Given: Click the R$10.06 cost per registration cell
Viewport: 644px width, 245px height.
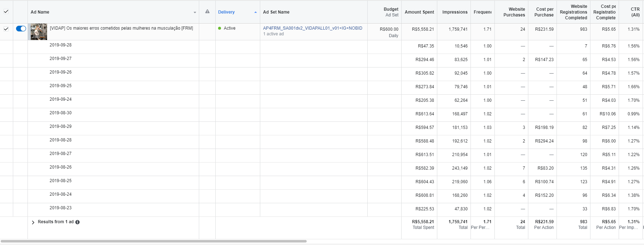Looking at the screenshot, I should pos(608,114).
